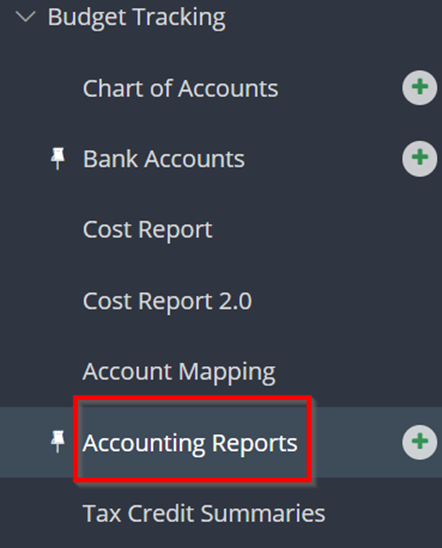Toggle the pushpin beside Accounting Reports

tap(58, 441)
